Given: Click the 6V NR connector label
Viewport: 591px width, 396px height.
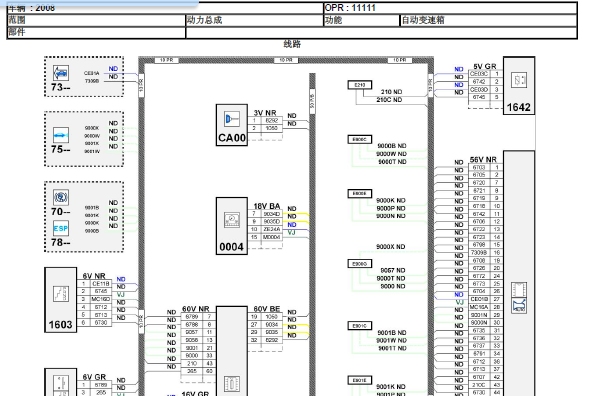Looking at the screenshot, I should click(x=94, y=276).
